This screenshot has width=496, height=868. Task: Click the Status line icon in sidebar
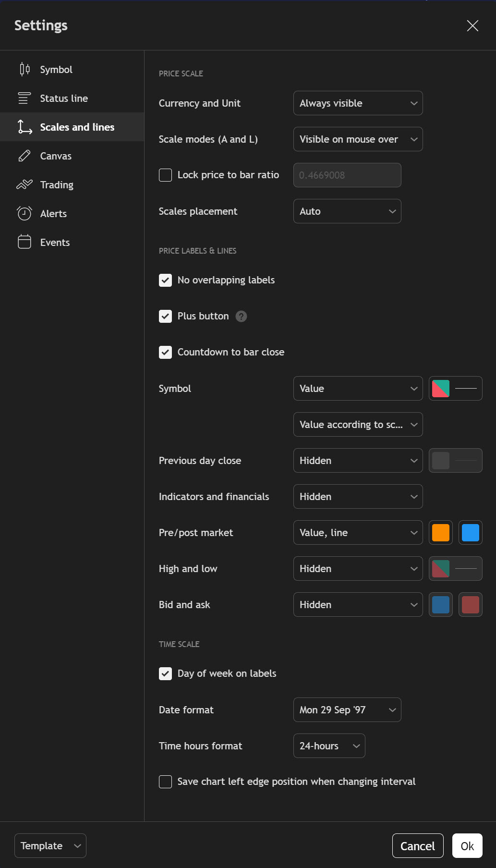[x=24, y=98]
